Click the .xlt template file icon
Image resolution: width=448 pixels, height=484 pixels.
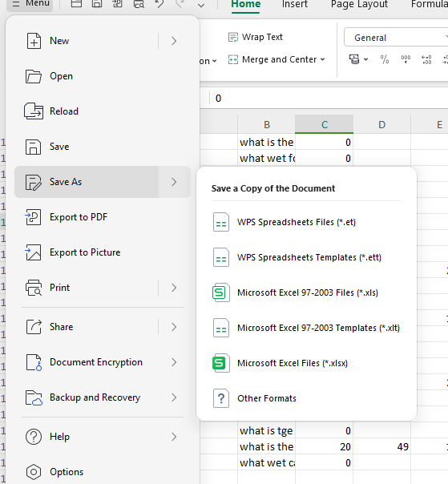coord(221,328)
